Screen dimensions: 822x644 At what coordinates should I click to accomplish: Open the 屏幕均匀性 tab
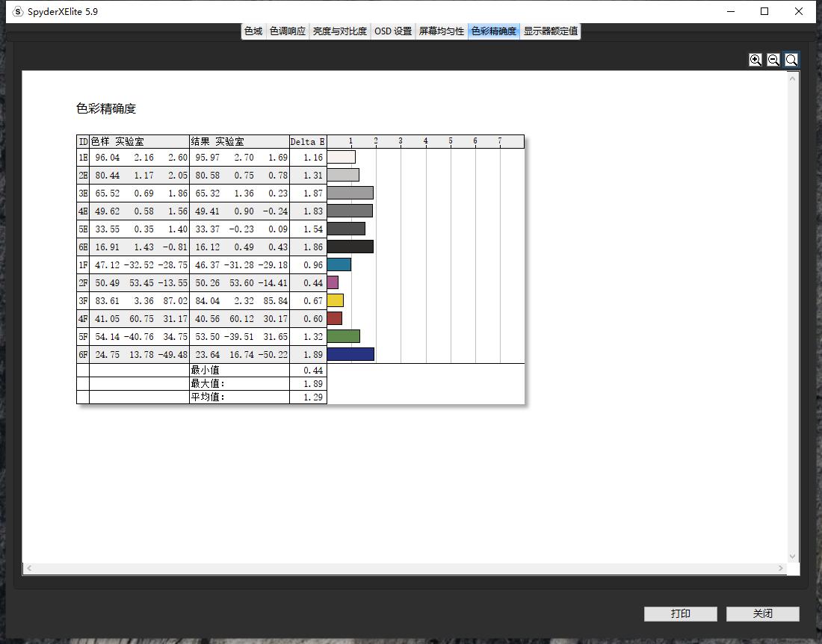click(x=442, y=31)
